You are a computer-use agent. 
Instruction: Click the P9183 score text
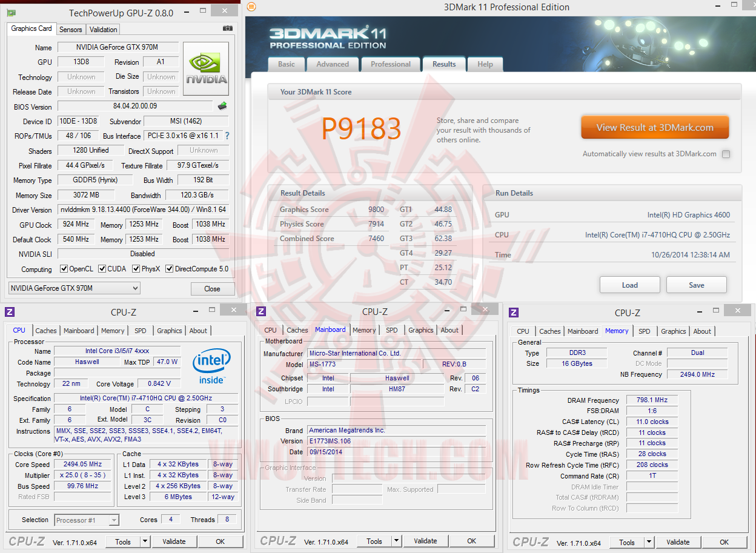[x=361, y=128]
